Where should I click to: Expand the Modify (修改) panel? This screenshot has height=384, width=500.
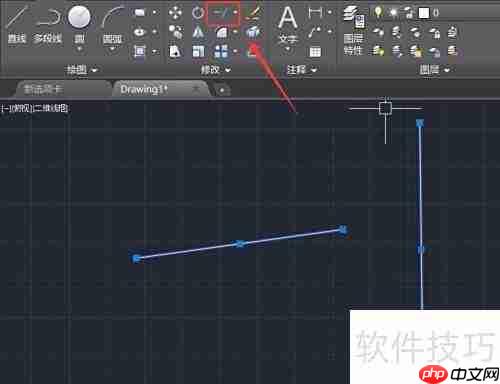tap(215, 70)
